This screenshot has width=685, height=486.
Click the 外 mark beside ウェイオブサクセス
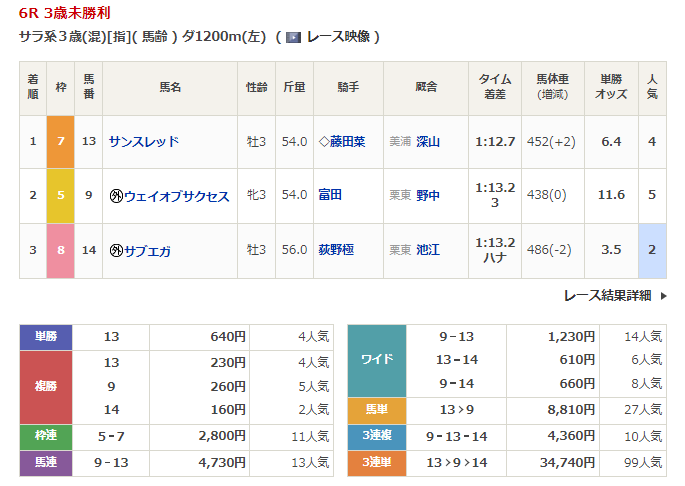click(x=116, y=196)
